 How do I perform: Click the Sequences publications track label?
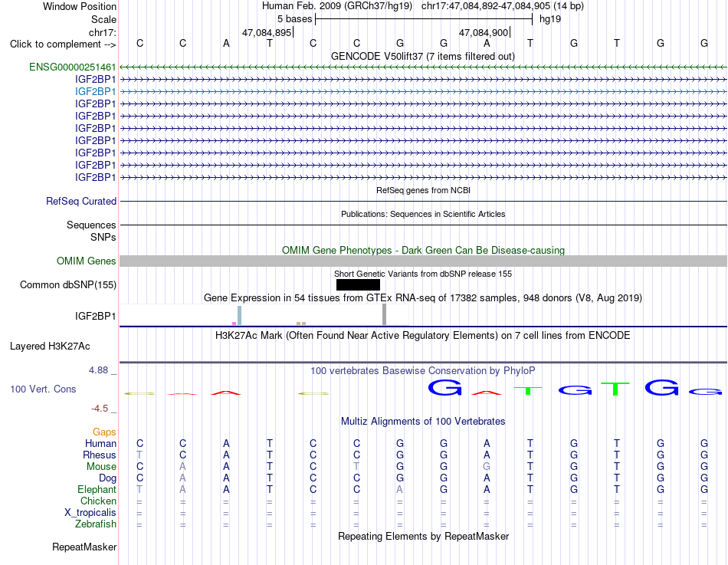(x=91, y=225)
